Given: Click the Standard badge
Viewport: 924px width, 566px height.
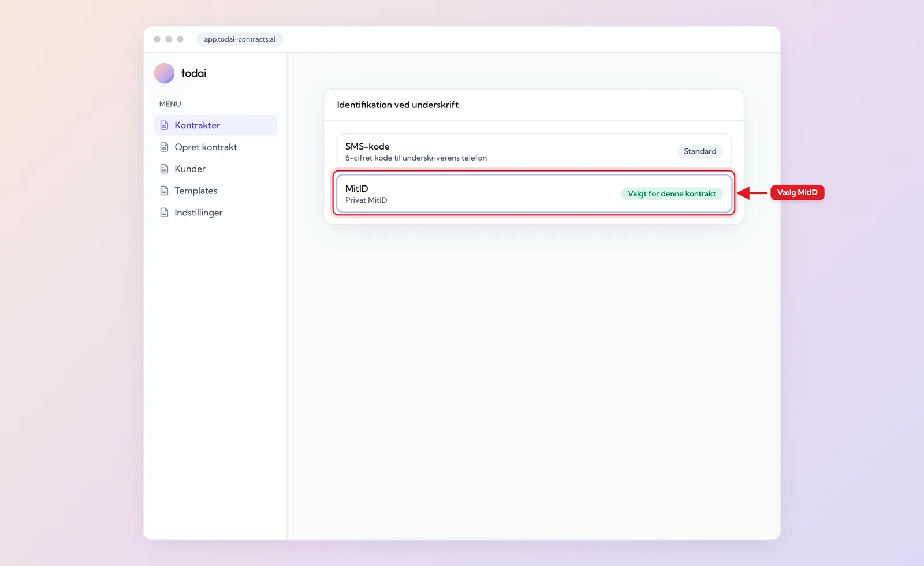Looking at the screenshot, I should click(700, 151).
